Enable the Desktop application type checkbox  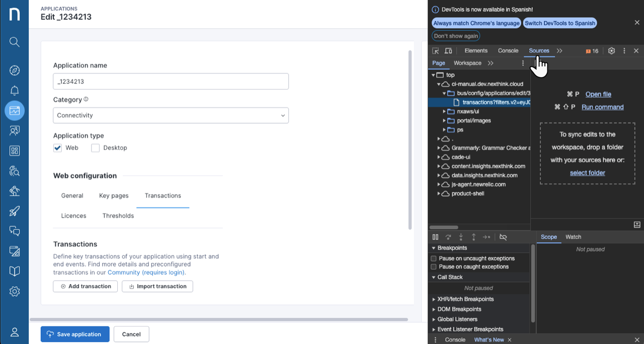[x=96, y=148]
